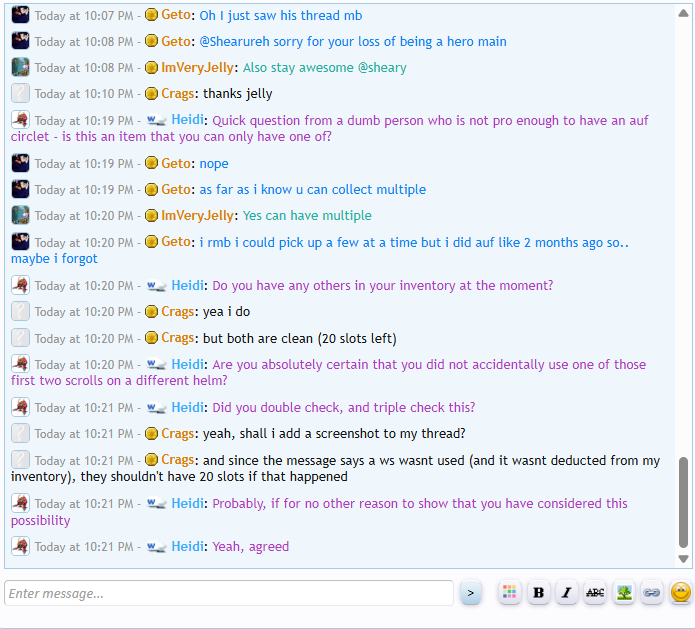695x629 pixels.
Task: Send message with the arrow button
Action: pyautogui.click(x=470, y=593)
